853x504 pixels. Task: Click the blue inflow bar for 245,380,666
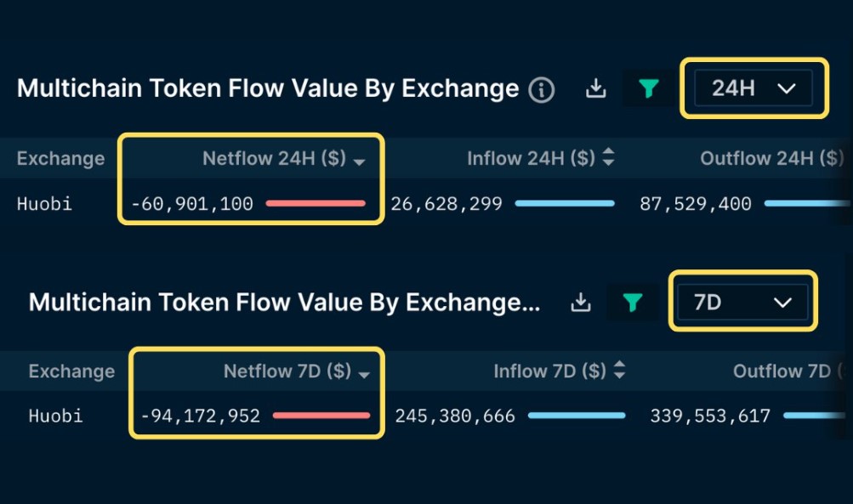577,416
